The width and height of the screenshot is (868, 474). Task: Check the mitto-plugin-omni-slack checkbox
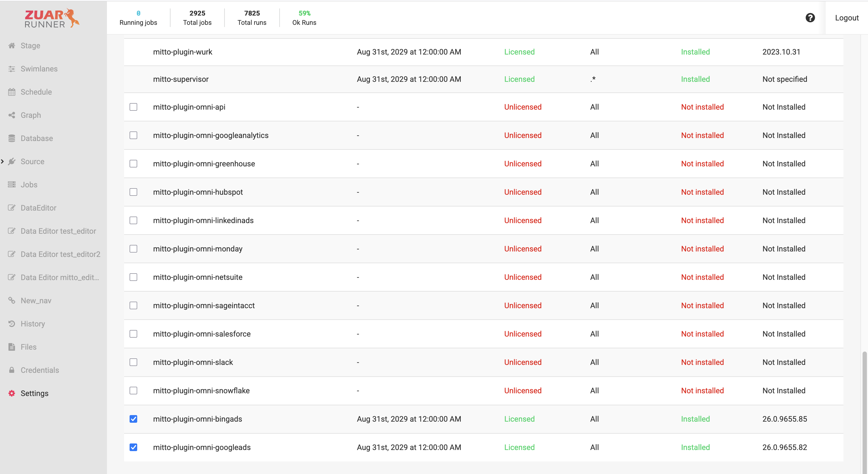tap(133, 362)
